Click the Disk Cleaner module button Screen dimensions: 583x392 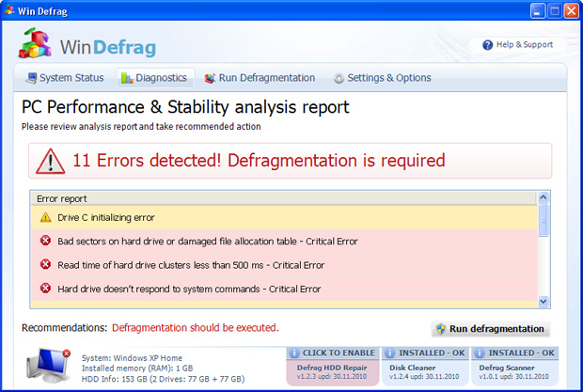coord(425,366)
